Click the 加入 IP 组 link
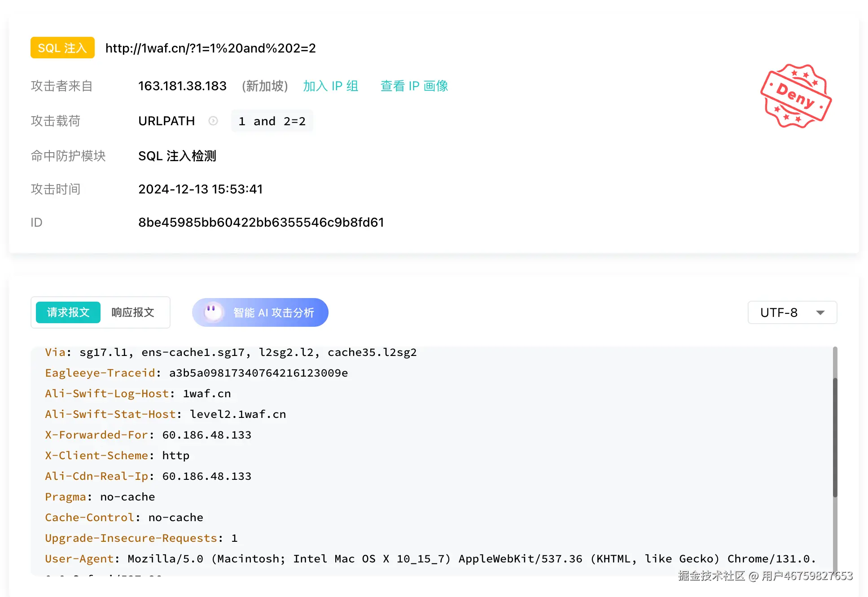The height and width of the screenshot is (597, 868). pos(330,86)
